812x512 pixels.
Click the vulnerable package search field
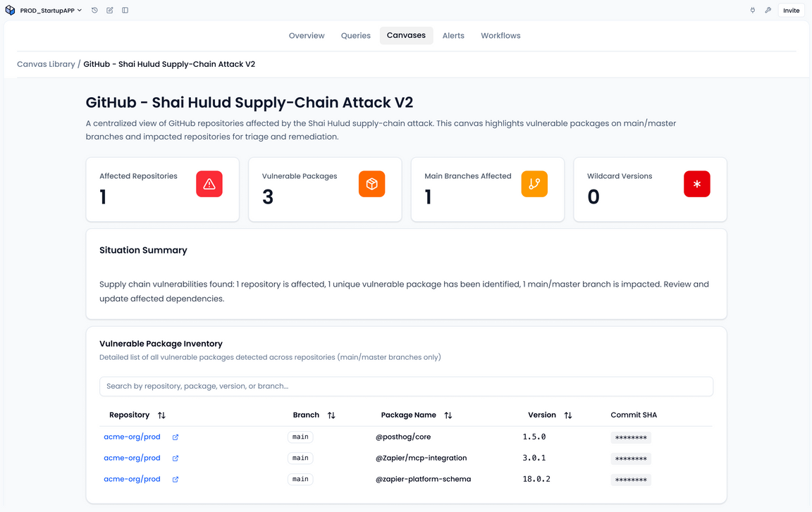(406, 386)
